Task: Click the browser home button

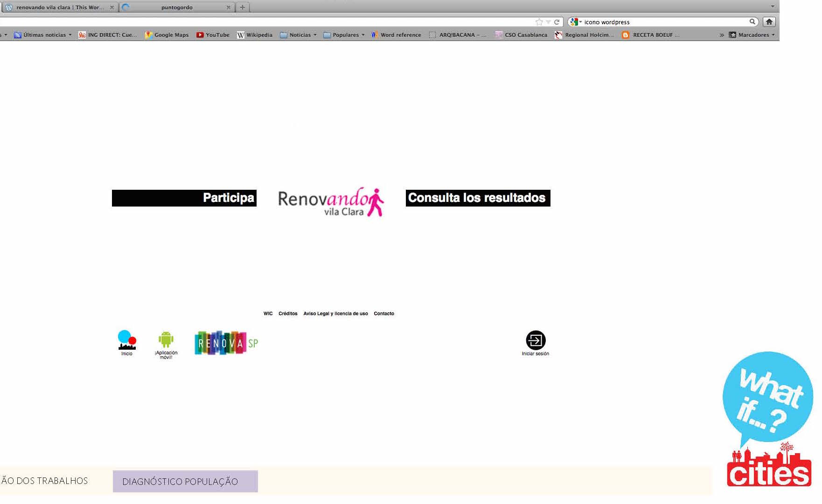Action: (x=769, y=22)
